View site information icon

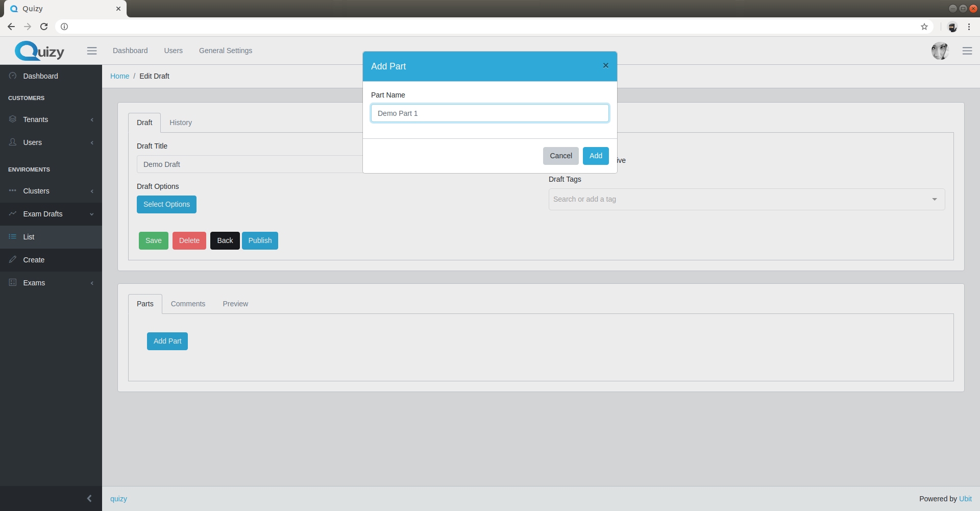pos(64,27)
